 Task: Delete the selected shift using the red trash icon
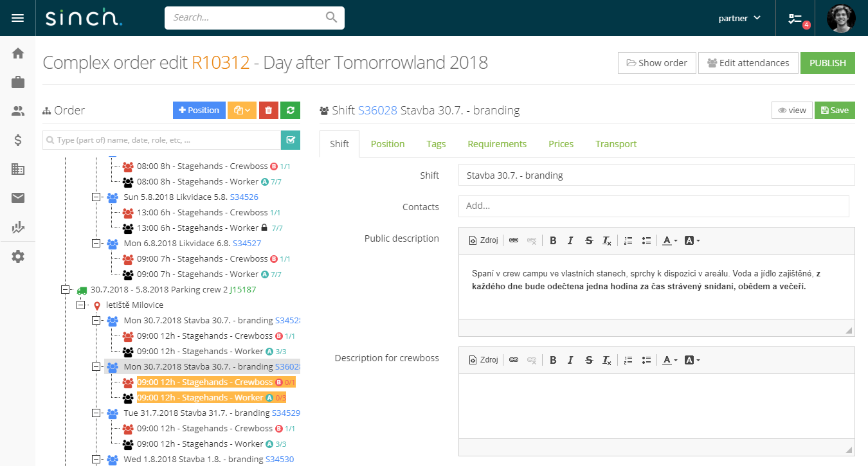point(268,110)
